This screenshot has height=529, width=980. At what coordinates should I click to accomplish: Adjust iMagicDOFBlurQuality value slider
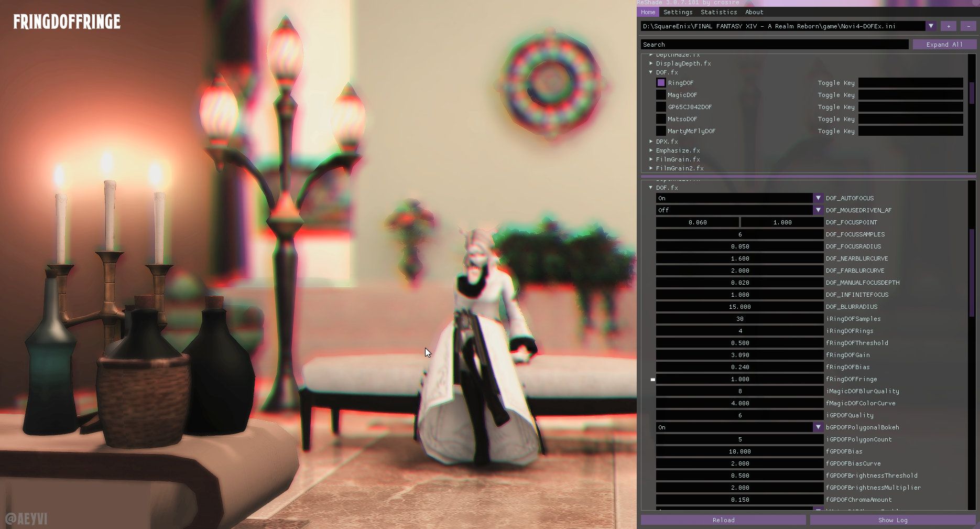(739, 391)
